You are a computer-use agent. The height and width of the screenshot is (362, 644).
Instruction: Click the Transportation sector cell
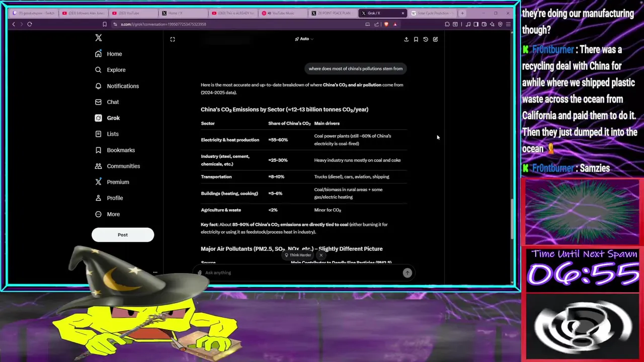[216, 177]
